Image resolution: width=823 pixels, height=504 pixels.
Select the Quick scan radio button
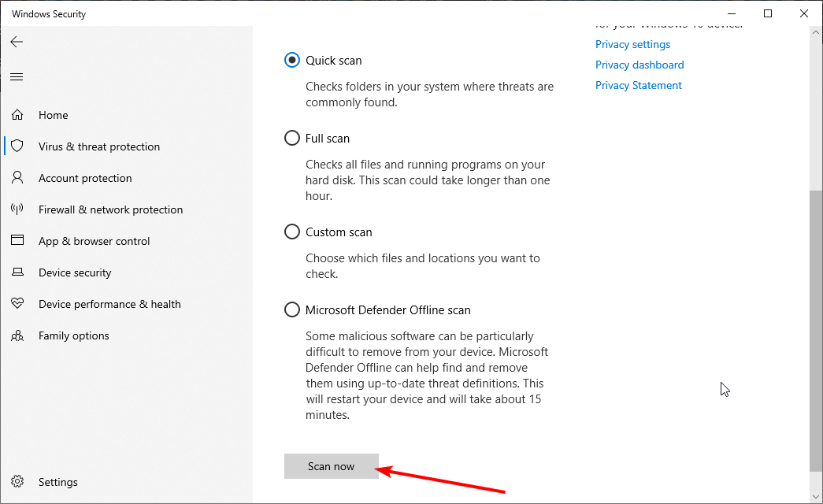tap(292, 61)
